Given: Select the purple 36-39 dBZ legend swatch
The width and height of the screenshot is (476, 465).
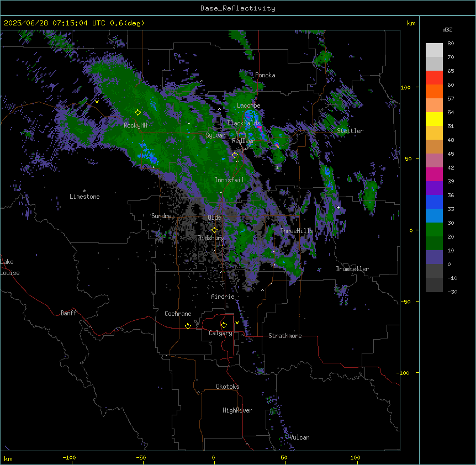Looking at the screenshot, I should [x=434, y=188].
